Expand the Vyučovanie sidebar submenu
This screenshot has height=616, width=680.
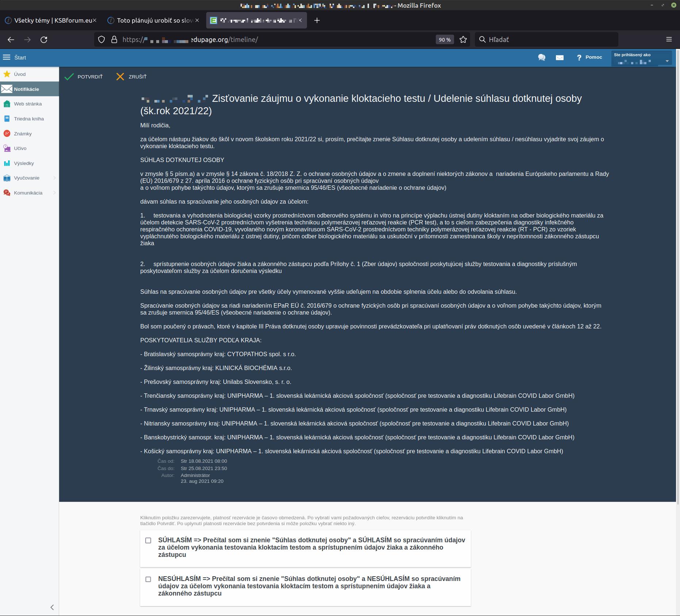pos(54,178)
